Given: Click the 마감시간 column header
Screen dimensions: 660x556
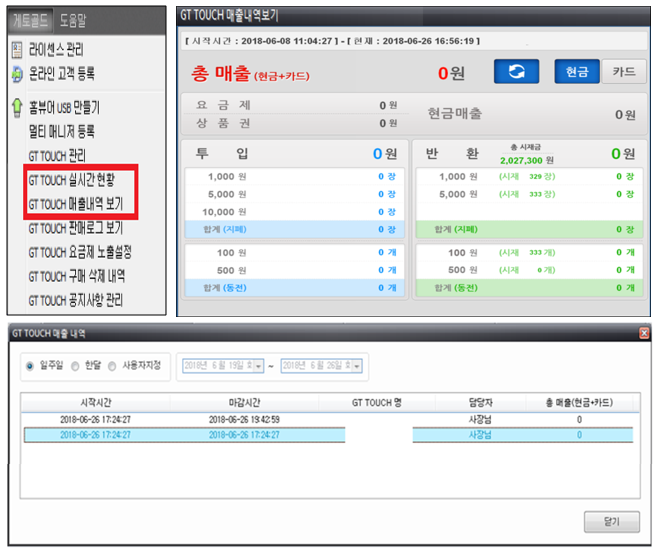Looking at the screenshot, I should [244, 403].
